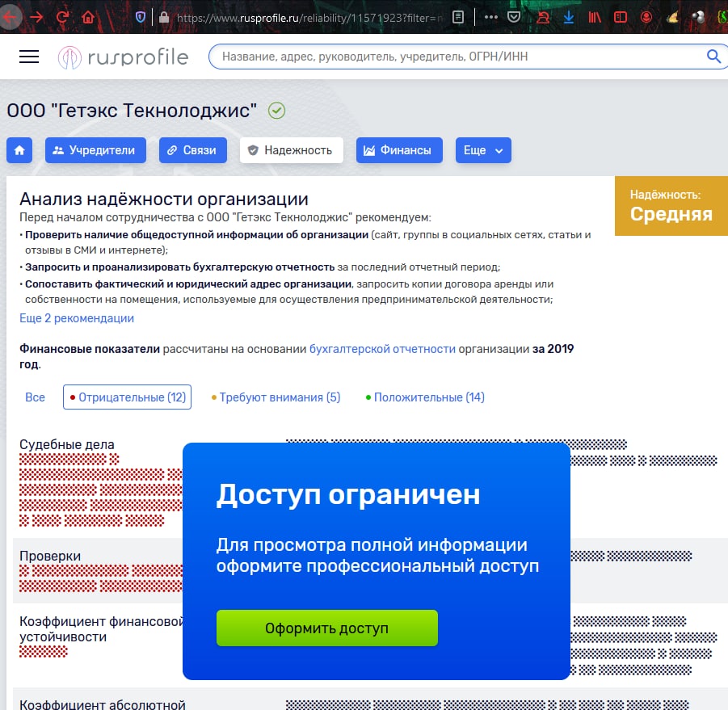Click the Судебные дела row heading

click(67, 444)
